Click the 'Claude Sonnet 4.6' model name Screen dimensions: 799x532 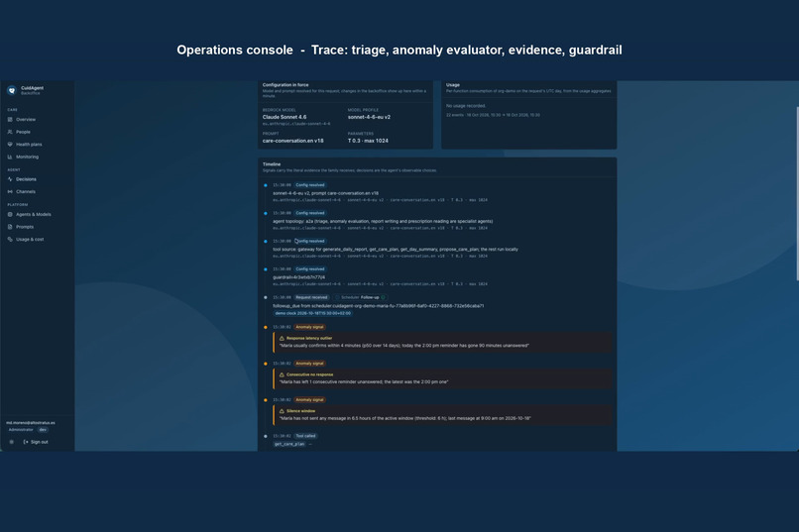click(285, 117)
